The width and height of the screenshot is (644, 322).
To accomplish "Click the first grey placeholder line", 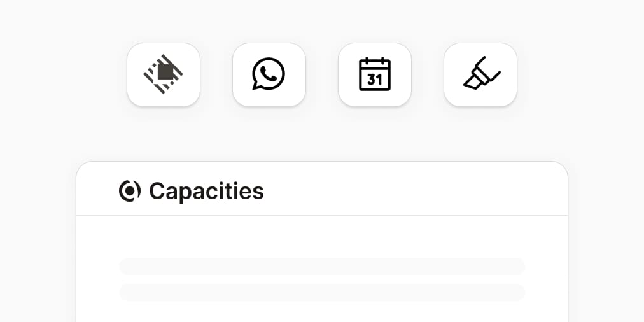I will pyautogui.click(x=322, y=266).
